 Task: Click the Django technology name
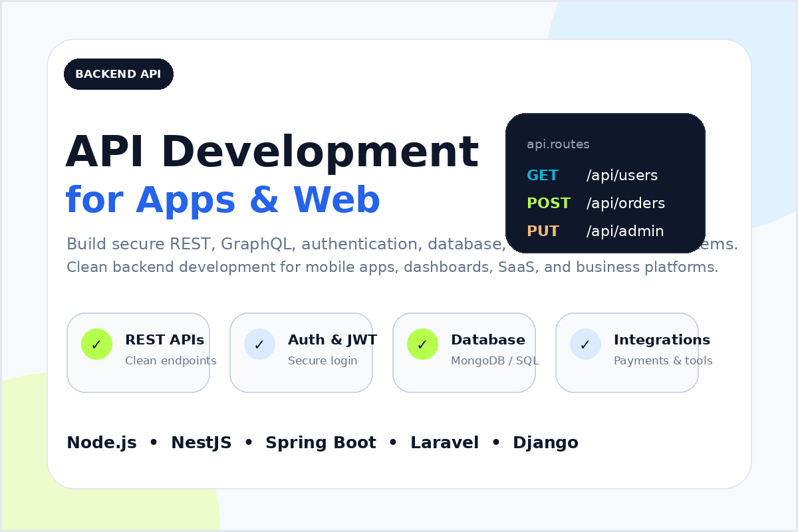point(545,443)
